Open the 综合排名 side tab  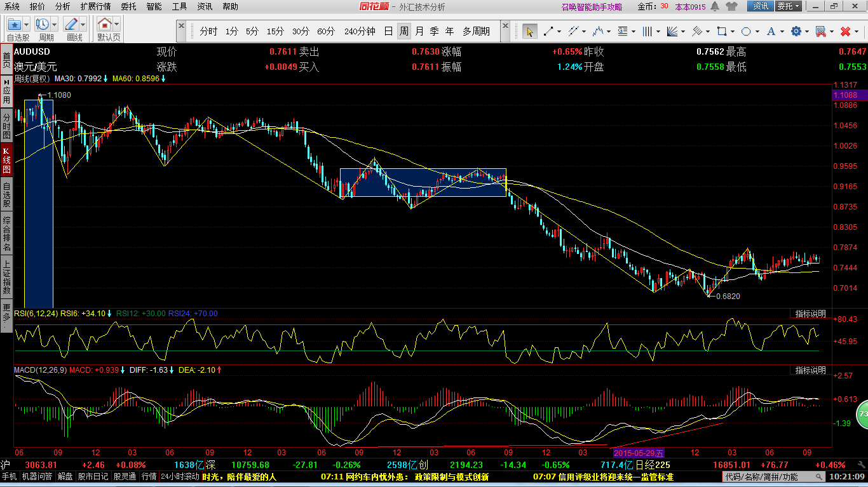tap(6, 232)
